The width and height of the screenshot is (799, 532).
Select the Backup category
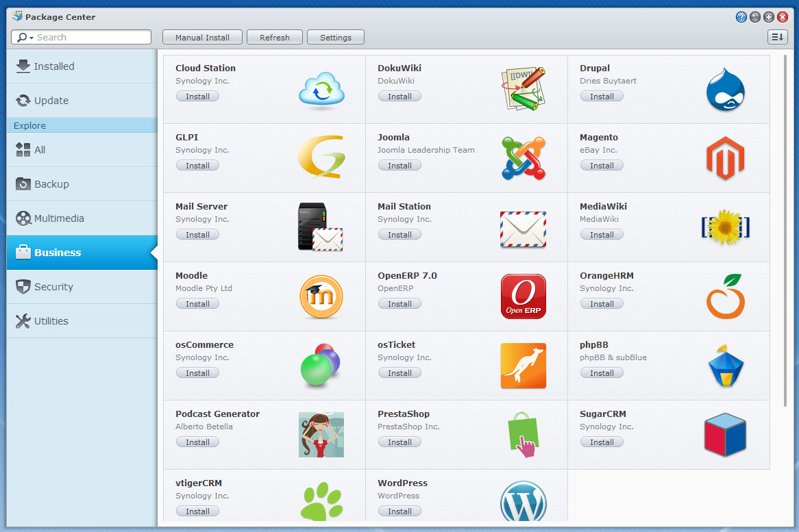[x=82, y=183]
